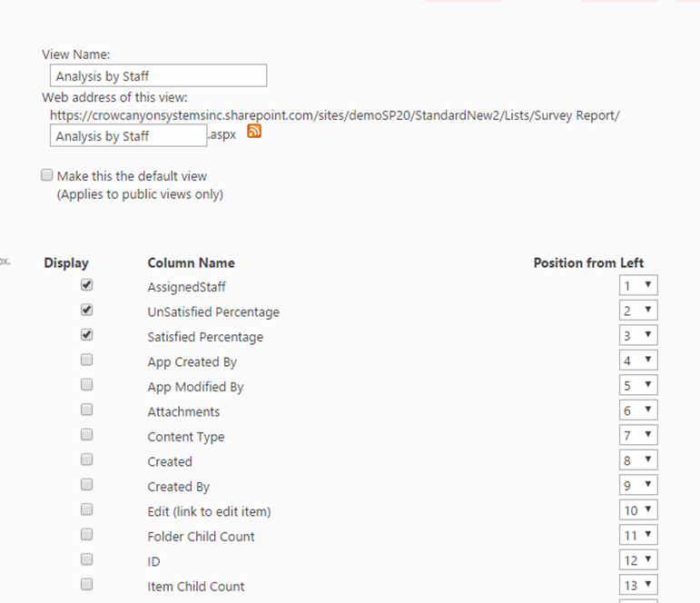The image size is (700, 603).
Task: Click the web address filename field
Action: [128, 136]
